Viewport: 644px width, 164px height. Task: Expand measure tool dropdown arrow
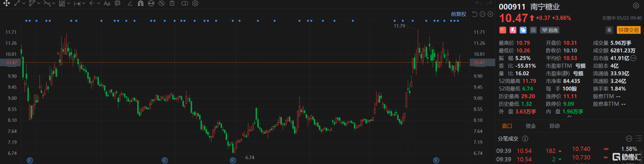click(x=83, y=3)
